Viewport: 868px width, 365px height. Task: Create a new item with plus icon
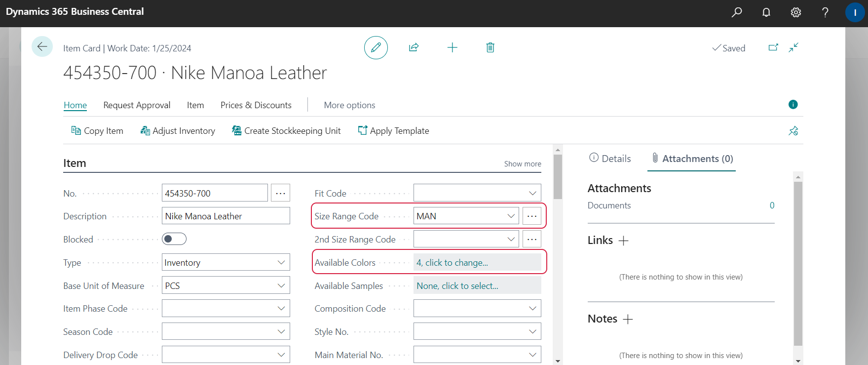pos(452,47)
